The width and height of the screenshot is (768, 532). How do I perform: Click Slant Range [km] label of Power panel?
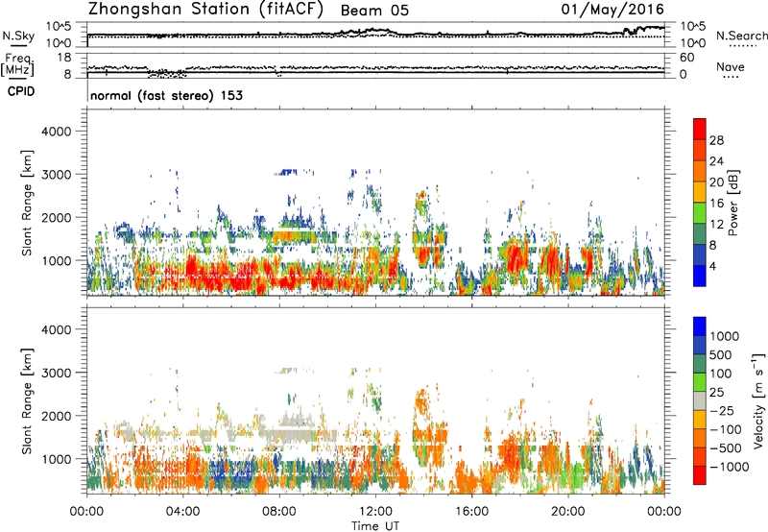pos(27,203)
